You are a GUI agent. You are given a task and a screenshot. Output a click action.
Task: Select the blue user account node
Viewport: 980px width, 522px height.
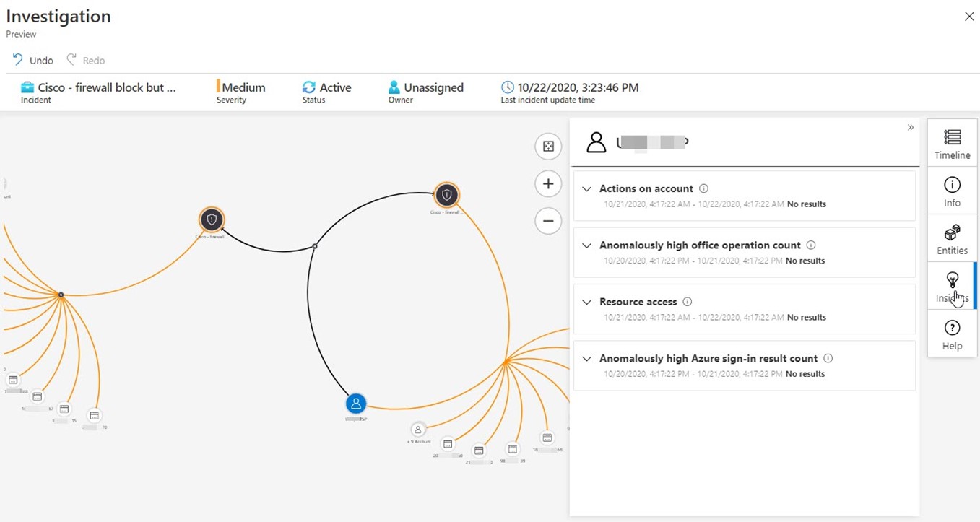pyautogui.click(x=355, y=404)
